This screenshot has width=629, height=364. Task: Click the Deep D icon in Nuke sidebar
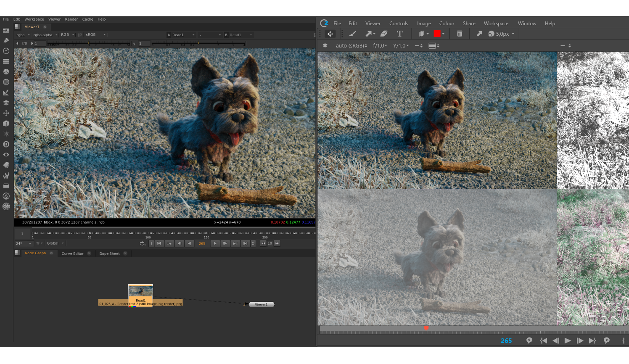[6, 144]
